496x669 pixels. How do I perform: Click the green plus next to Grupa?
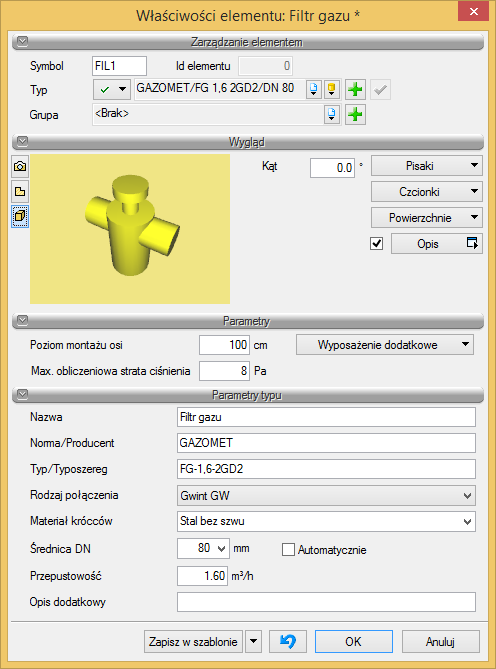pyautogui.click(x=355, y=114)
